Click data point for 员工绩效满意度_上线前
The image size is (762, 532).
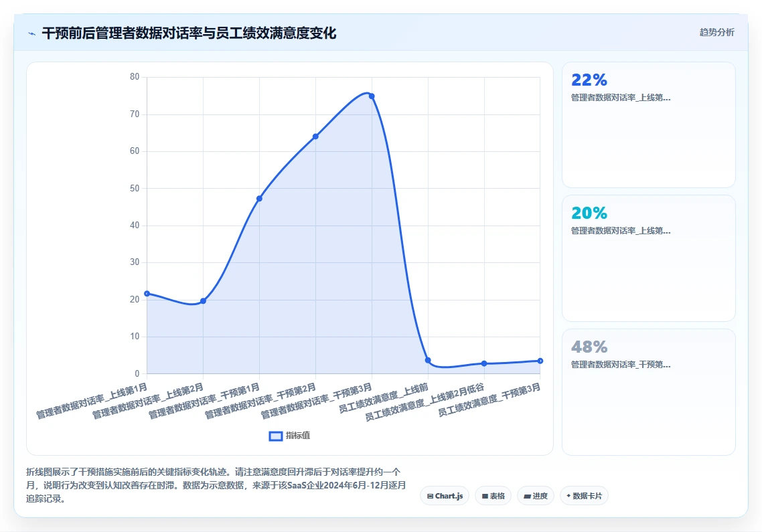click(428, 361)
